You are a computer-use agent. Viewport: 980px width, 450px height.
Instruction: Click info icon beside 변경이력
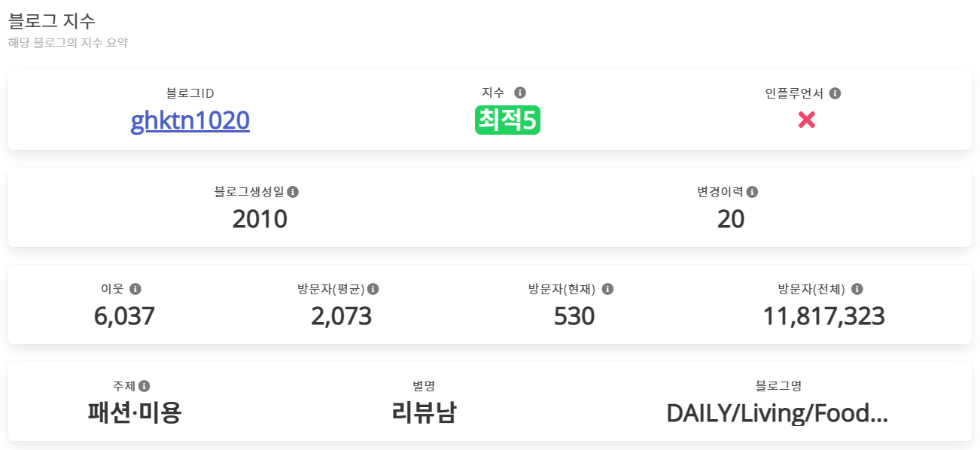[x=752, y=192]
